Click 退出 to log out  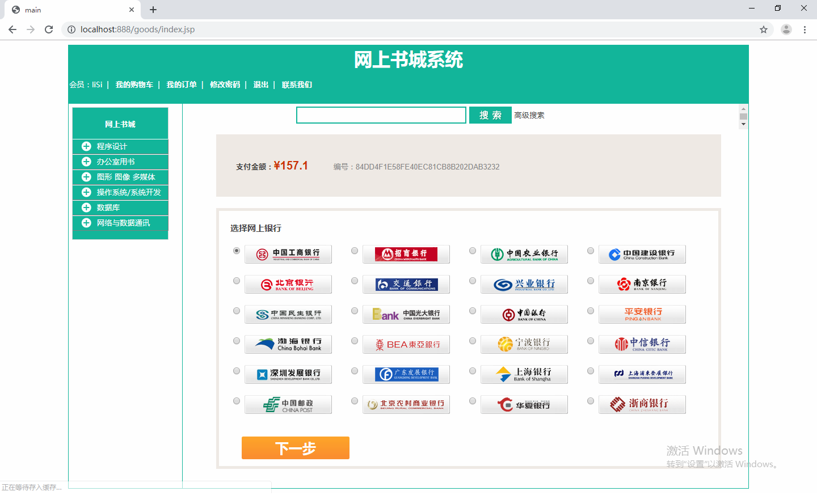[x=261, y=84]
